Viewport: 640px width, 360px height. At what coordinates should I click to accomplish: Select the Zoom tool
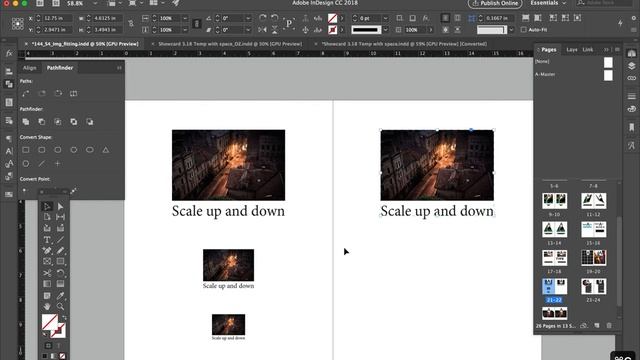pos(60,306)
